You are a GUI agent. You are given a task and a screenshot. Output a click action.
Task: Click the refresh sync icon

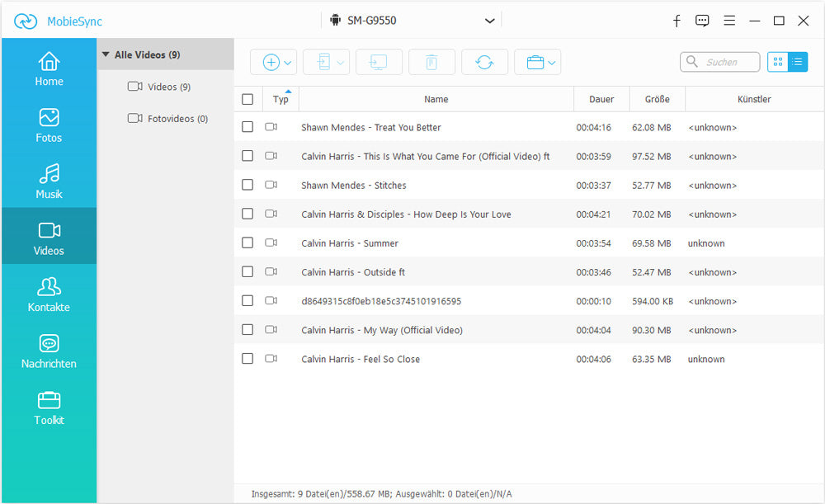[484, 62]
